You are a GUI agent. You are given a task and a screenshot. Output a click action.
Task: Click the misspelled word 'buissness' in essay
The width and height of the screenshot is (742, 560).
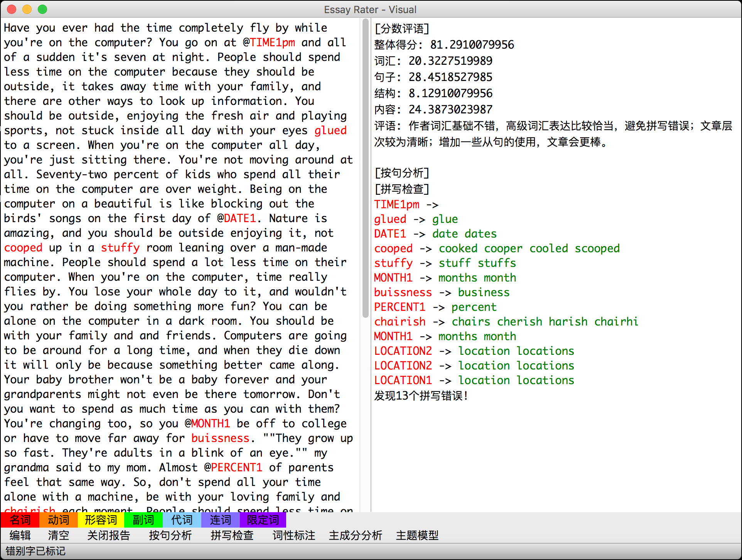[220, 438]
